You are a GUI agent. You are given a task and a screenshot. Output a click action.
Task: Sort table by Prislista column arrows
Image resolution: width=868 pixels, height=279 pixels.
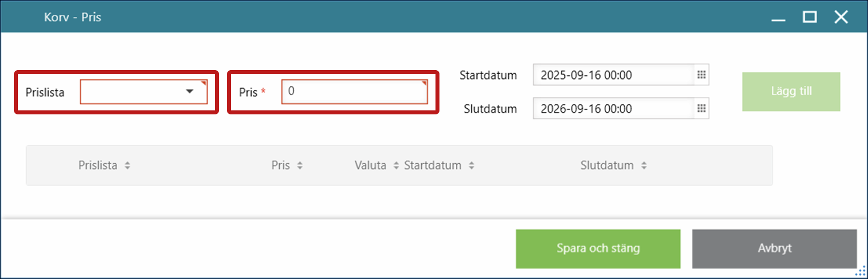coord(127,166)
